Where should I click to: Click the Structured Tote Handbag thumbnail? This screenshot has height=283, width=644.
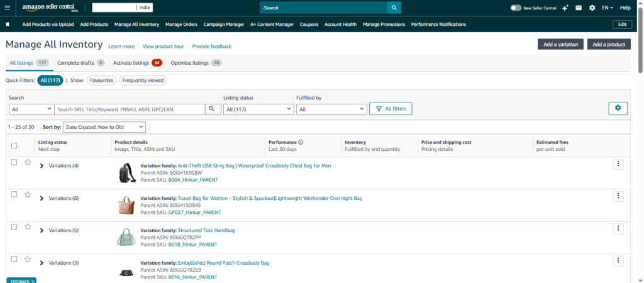pos(125,237)
